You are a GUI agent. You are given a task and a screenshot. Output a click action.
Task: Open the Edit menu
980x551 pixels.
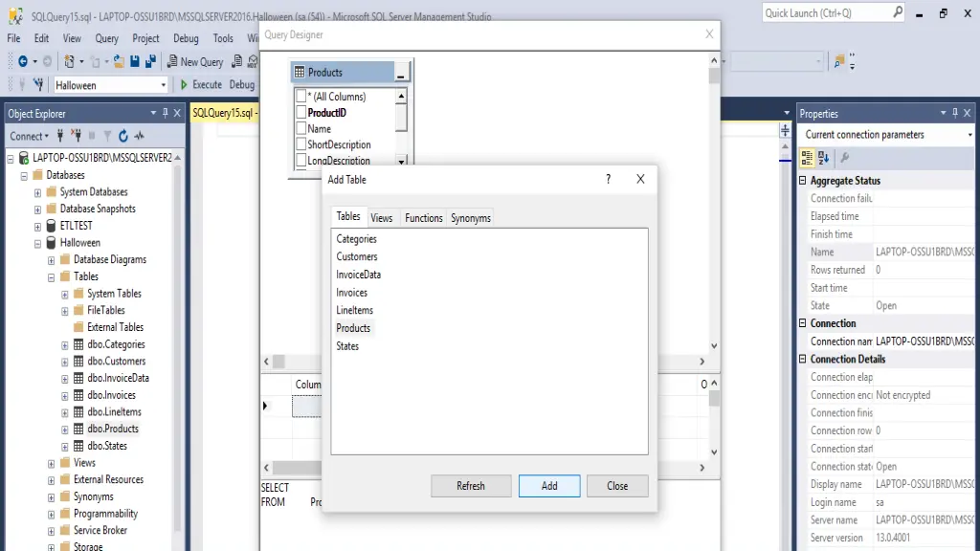pyautogui.click(x=41, y=38)
